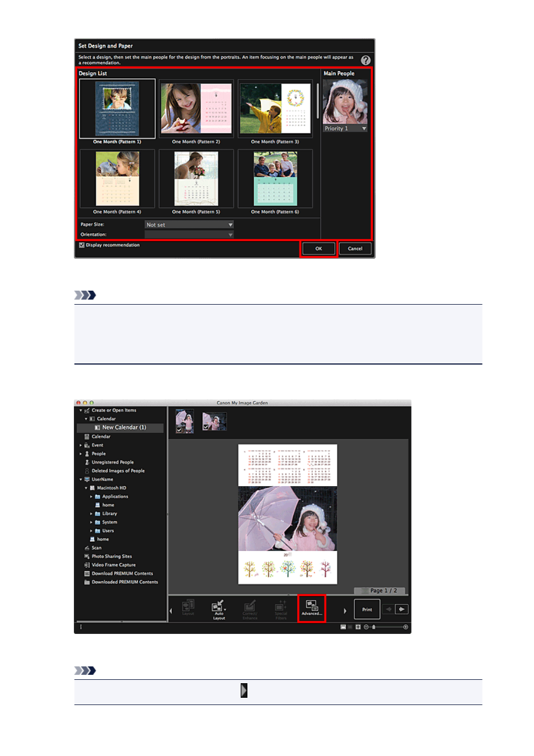Screen dimensions: 534x756
Task: Click the Print button
Action: 367,609
